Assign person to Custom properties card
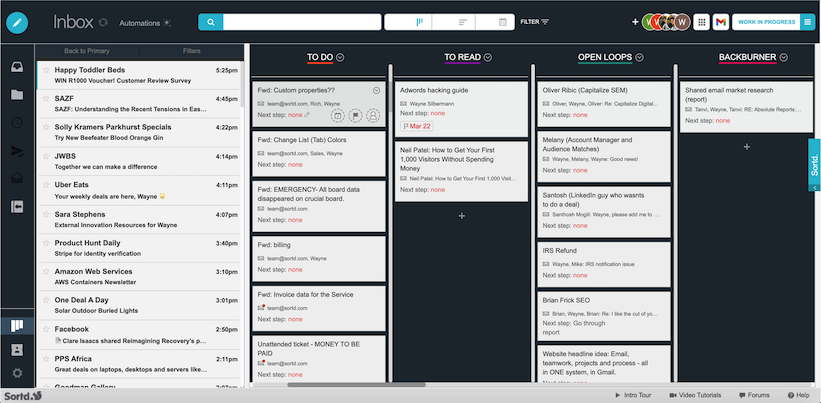The image size is (821, 403). 373,116
